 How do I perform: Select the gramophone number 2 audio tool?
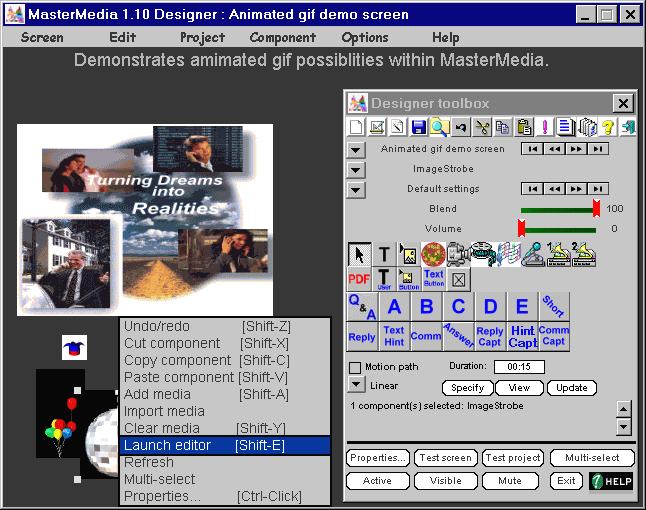[x=583, y=254]
